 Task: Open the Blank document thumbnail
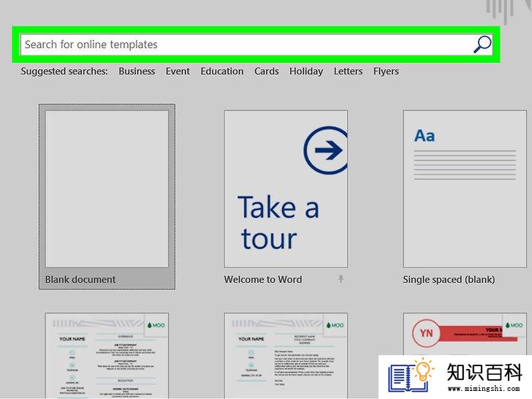point(107,189)
